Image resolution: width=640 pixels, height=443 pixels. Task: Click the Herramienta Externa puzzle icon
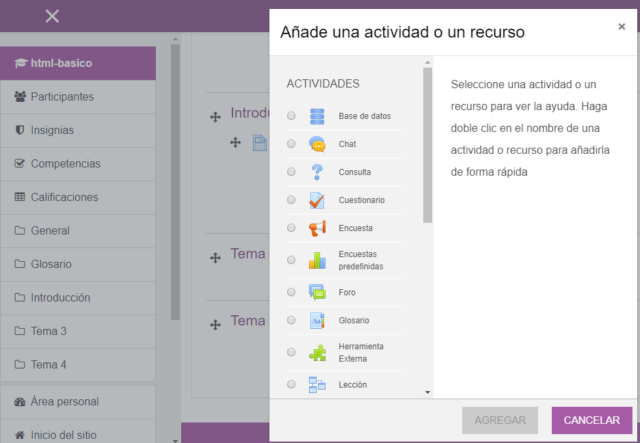pos(317,352)
